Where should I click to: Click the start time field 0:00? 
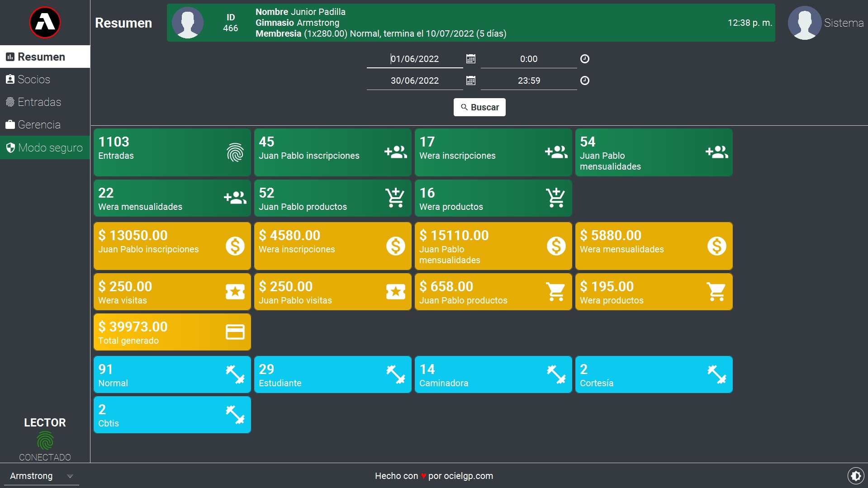529,59
